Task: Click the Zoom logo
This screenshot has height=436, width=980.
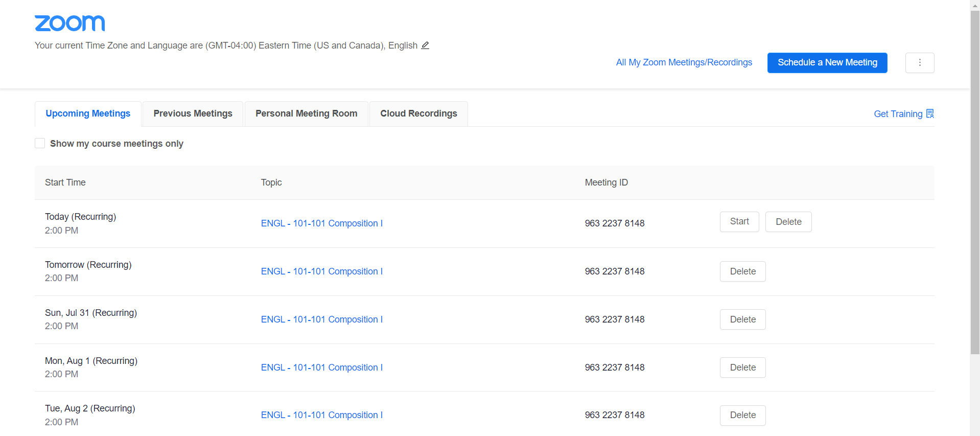Action: tap(69, 23)
